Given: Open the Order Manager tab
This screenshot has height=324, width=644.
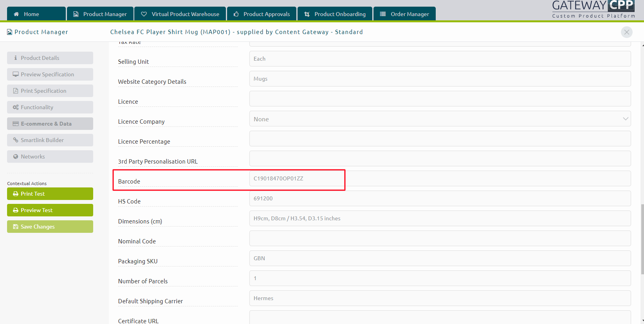Looking at the screenshot, I should [404, 14].
